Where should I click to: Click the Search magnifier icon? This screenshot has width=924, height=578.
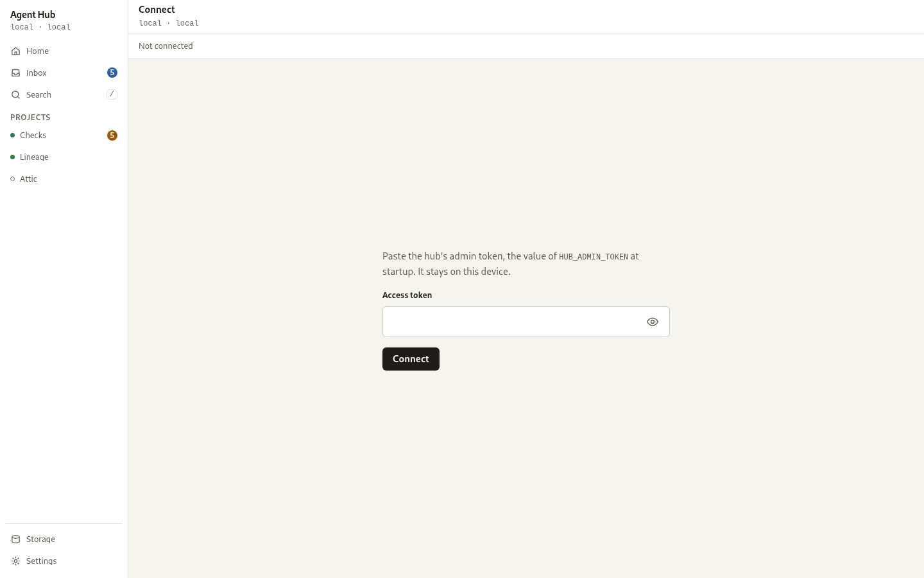tap(15, 95)
